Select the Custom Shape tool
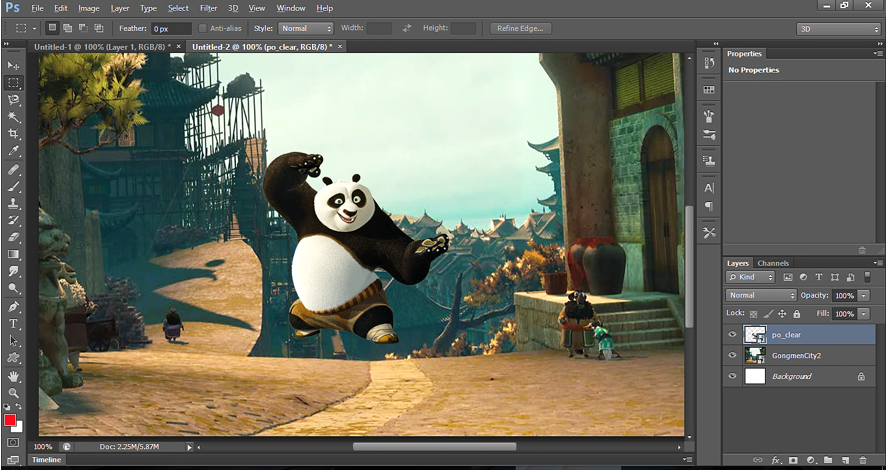 coord(14,358)
